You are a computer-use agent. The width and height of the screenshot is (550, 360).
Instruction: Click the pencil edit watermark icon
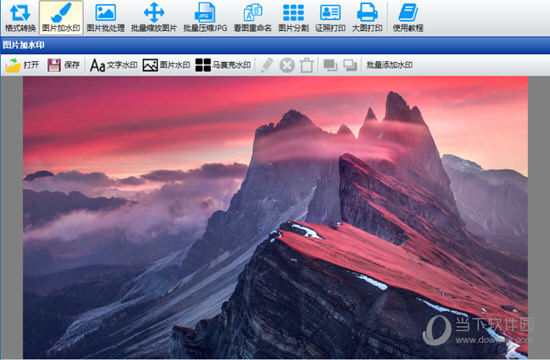tap(267, 65)
